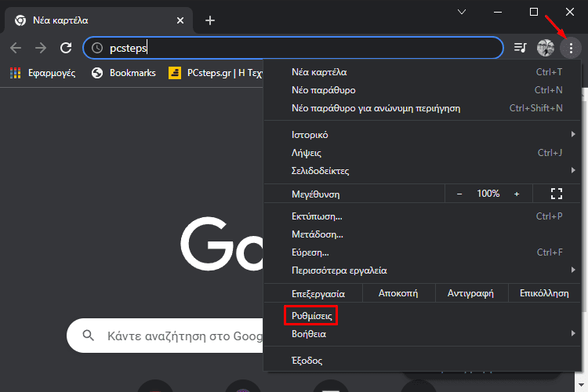Click the scrollbar down arrow
Image resolution: width=588 pixels, height=392 pixels.
(581, 384)
